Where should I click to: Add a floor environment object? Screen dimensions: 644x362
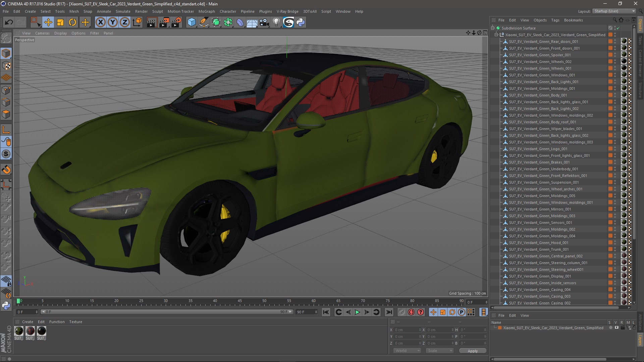[x=252, y=22]
